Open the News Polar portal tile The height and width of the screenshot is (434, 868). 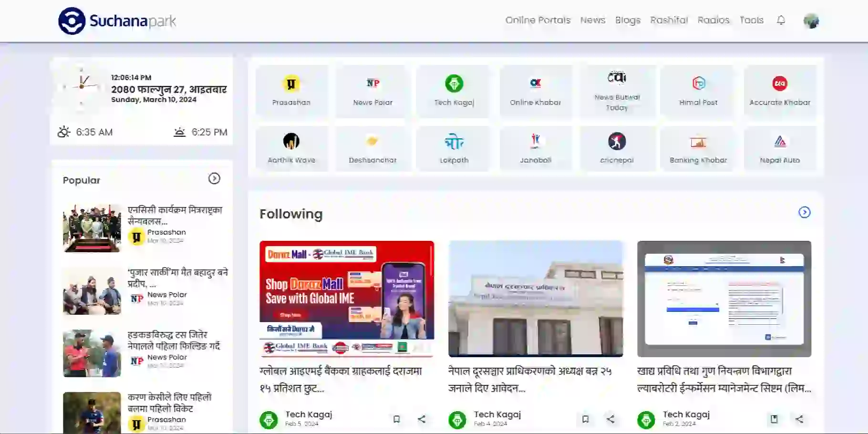tap(372, 91)
